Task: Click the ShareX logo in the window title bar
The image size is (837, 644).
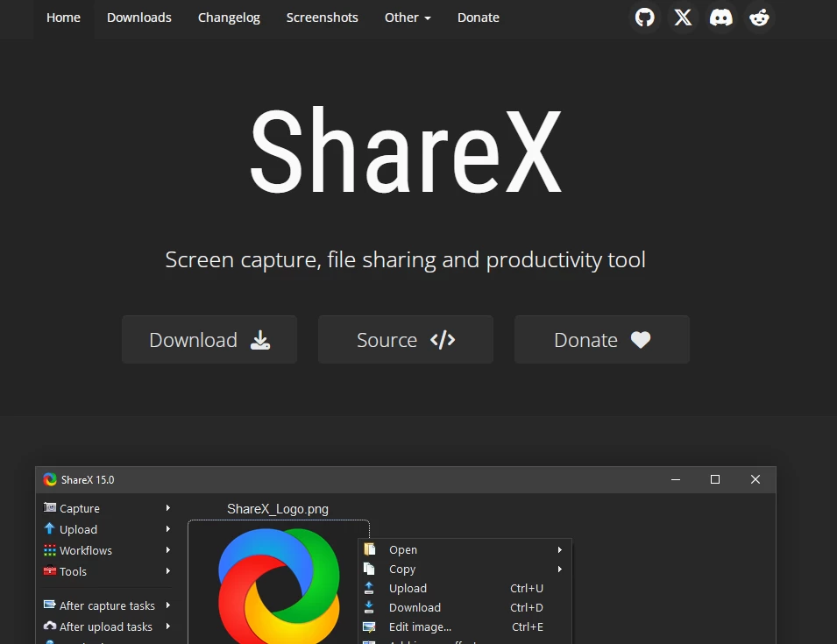Action: 50,479
